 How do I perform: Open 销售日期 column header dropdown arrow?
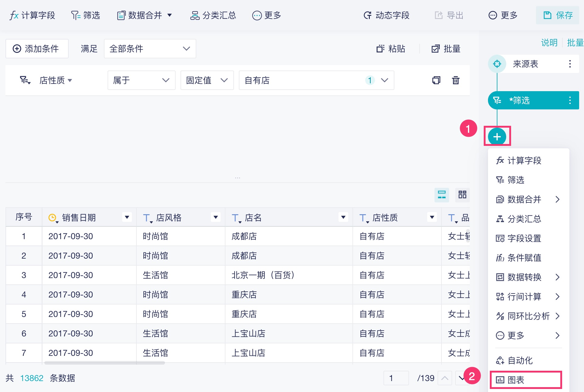(127, 217)
